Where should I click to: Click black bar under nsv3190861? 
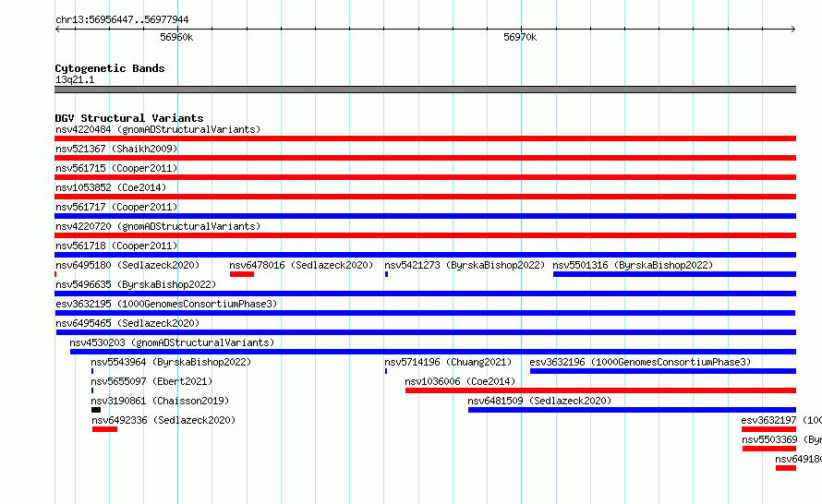click(96, 410)
